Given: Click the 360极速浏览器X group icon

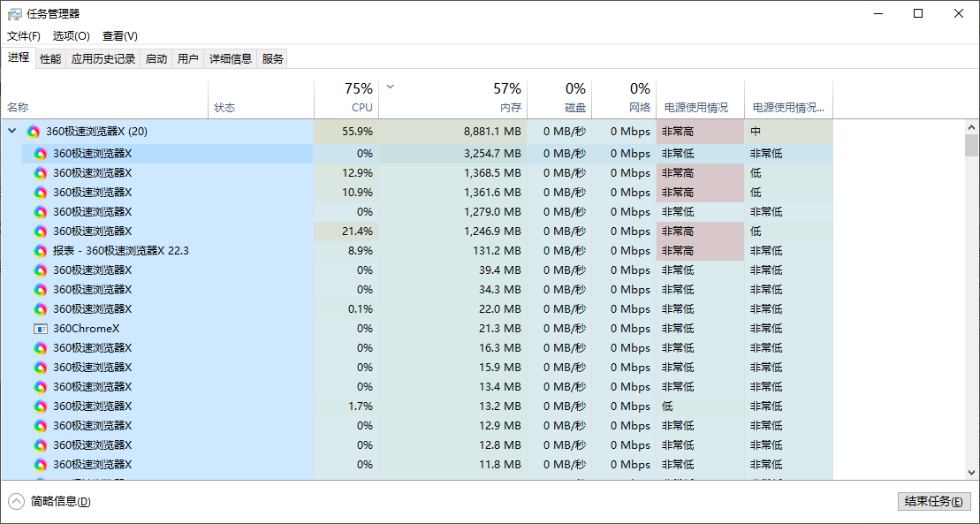Looking at the screenshot, I should [x=34, y=132].
